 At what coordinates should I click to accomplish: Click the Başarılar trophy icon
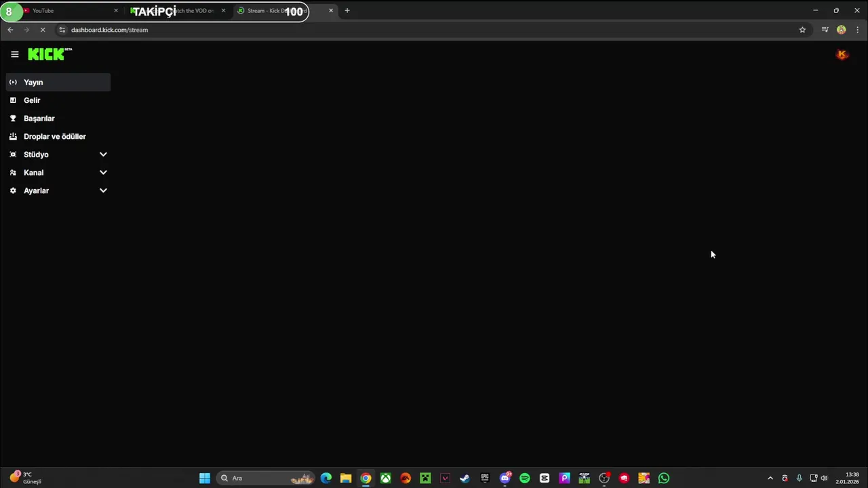(13, 118)
